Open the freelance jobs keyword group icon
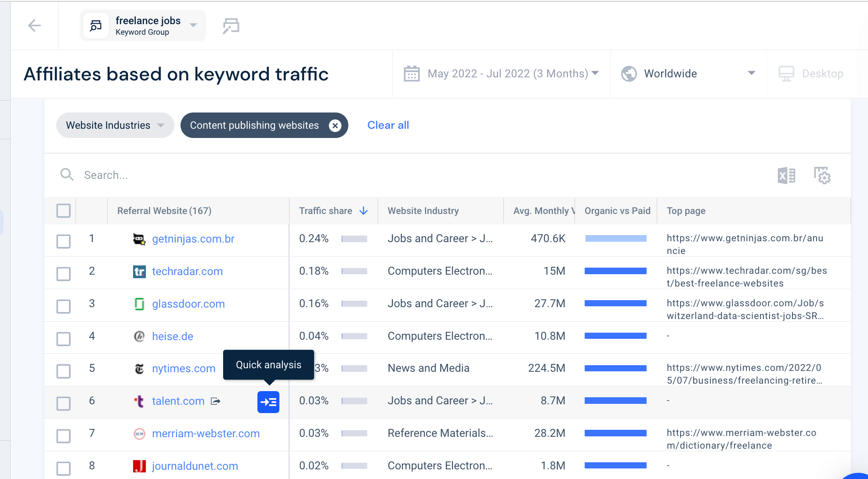The width and height of the screenshot is (868, 479). click(96, 26)
